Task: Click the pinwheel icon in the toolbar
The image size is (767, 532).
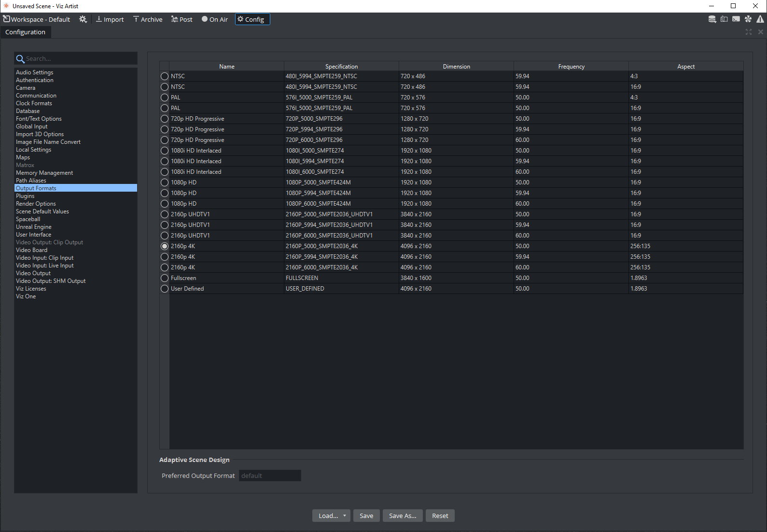Action: pyautogui.click(x=748, y=19)
